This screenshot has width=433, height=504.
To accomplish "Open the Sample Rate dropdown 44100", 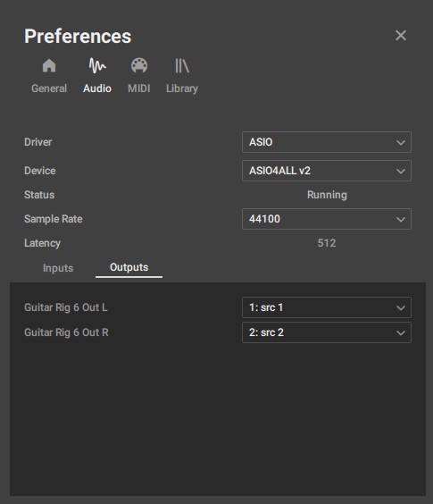I will 327,219.
